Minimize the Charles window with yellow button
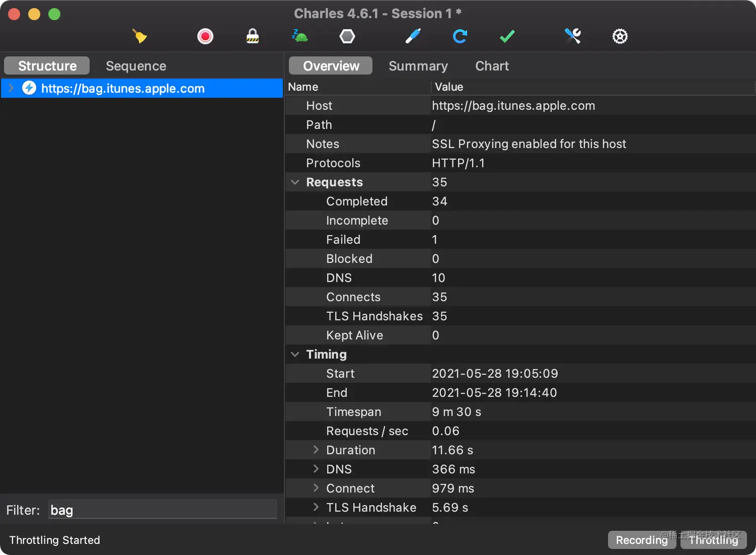The height and width of the screenshot is (555, 756). tap(34, 14)
